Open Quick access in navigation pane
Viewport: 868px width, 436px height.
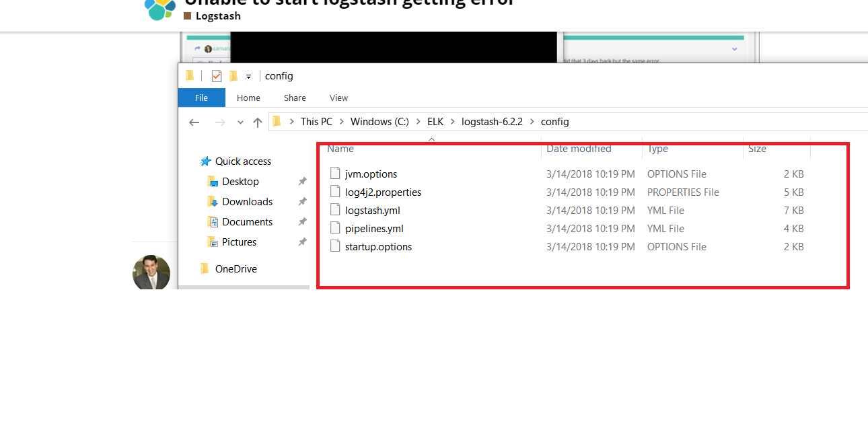pyautogui.click(x=243, y=161)
